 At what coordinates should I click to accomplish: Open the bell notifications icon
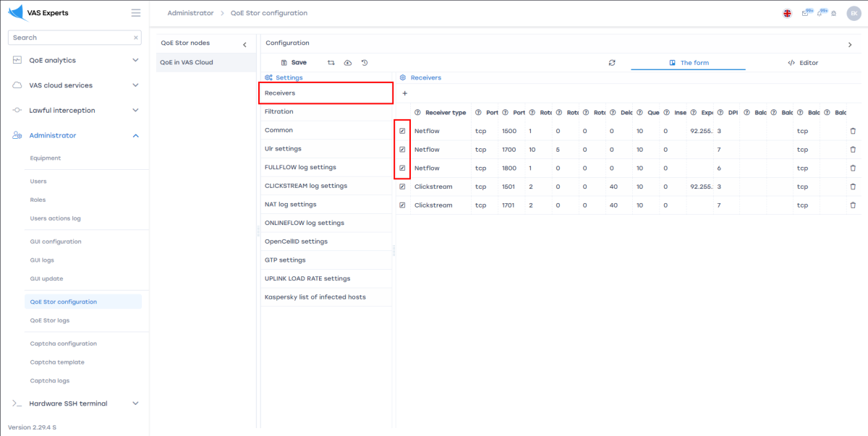coord(820,13)
